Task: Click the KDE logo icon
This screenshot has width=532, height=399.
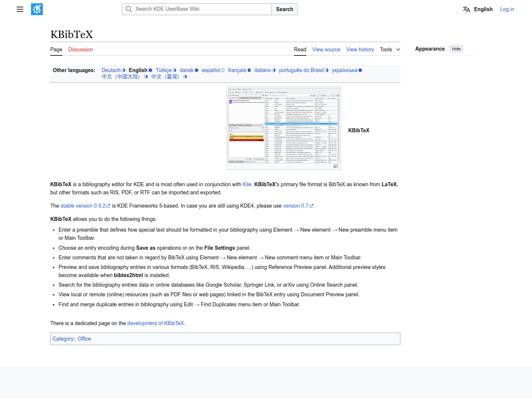Action: (x=37, y=9)
